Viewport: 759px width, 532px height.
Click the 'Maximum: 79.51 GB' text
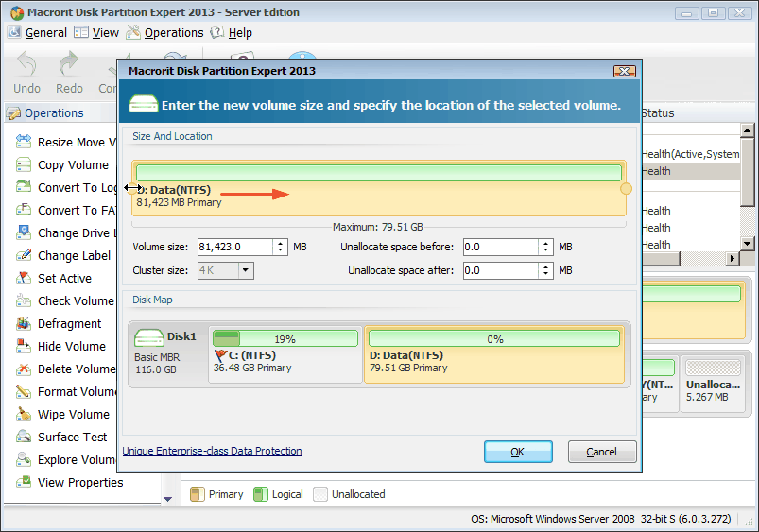pos(377,227)
